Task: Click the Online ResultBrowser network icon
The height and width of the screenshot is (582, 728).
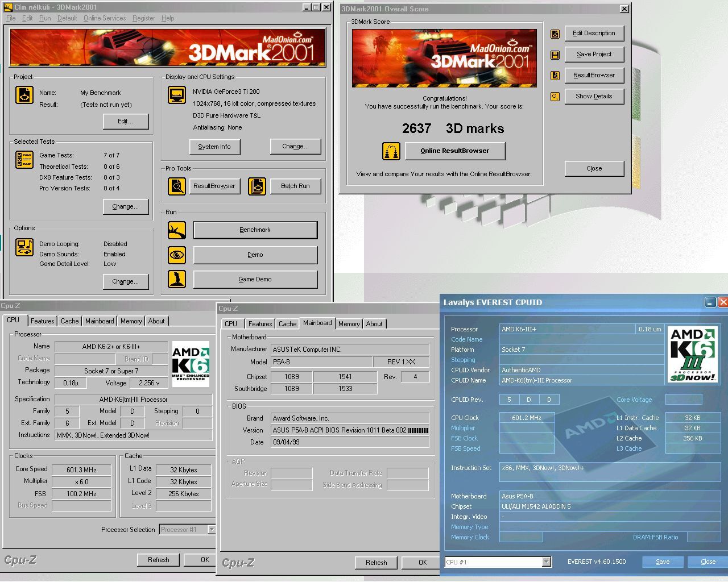Action: (391, 151)
